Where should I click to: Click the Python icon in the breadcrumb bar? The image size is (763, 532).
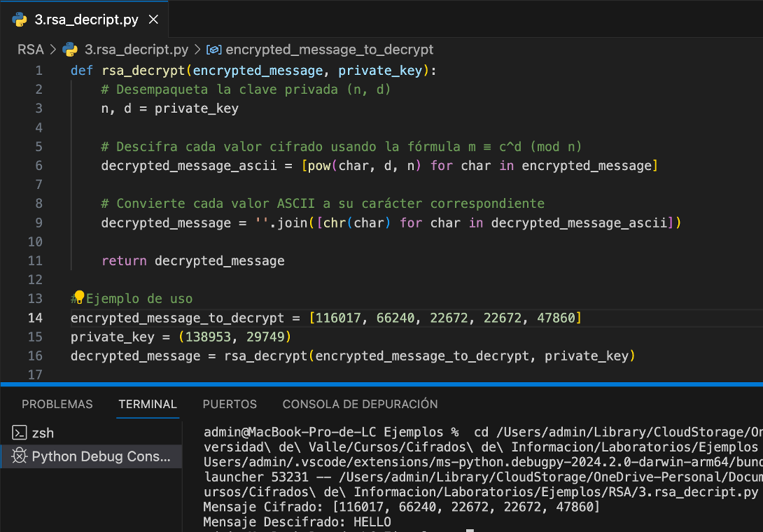70,50
